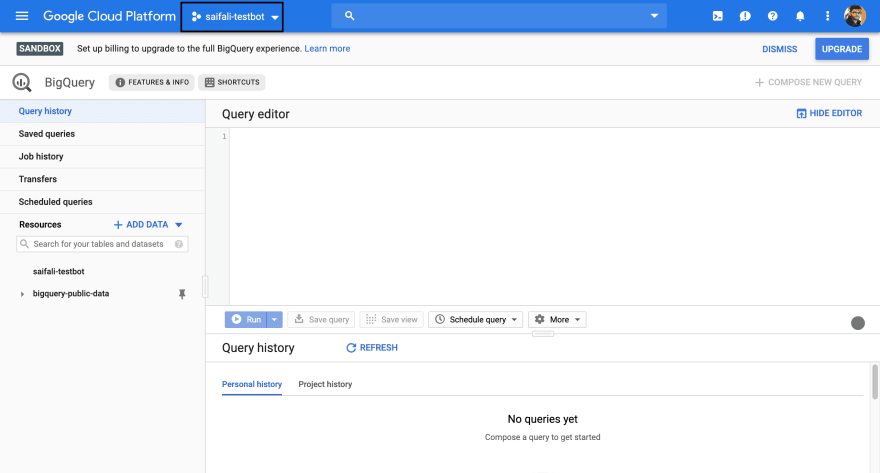Open Transfers in sidebar

click(102, 179)
